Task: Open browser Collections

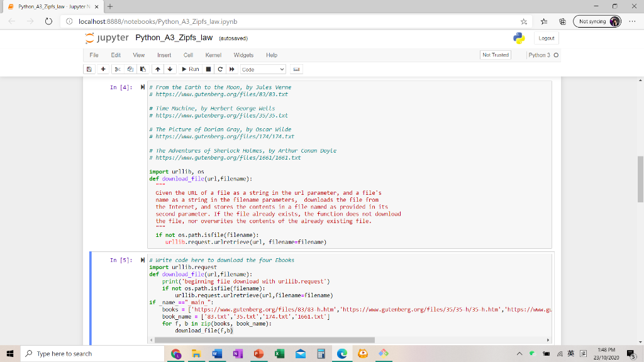Action: [562, 21]
